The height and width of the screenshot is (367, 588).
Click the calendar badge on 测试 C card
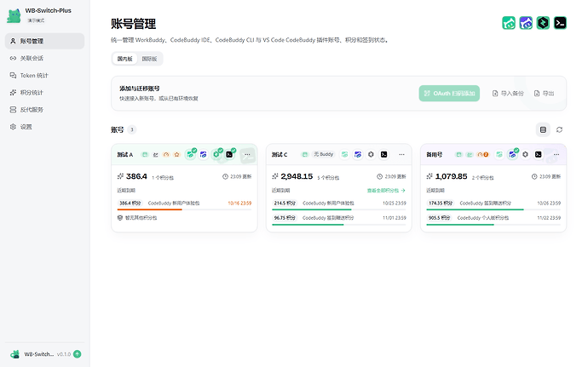pos(305,154)
